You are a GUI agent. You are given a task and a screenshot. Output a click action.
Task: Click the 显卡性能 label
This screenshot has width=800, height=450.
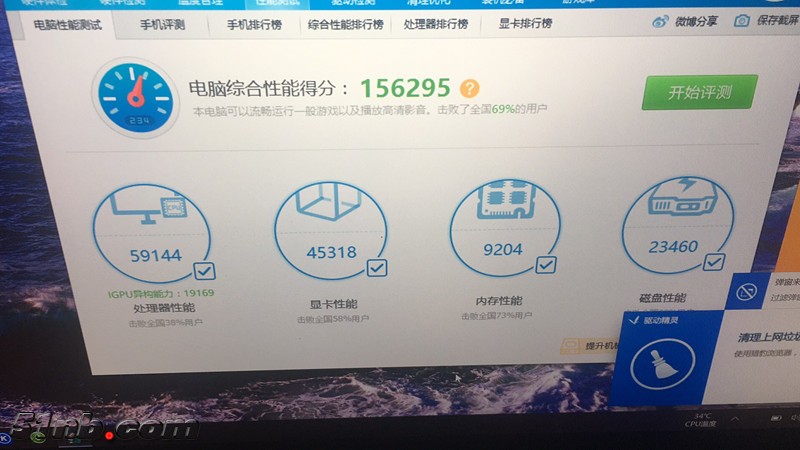(x=334, y=304)
